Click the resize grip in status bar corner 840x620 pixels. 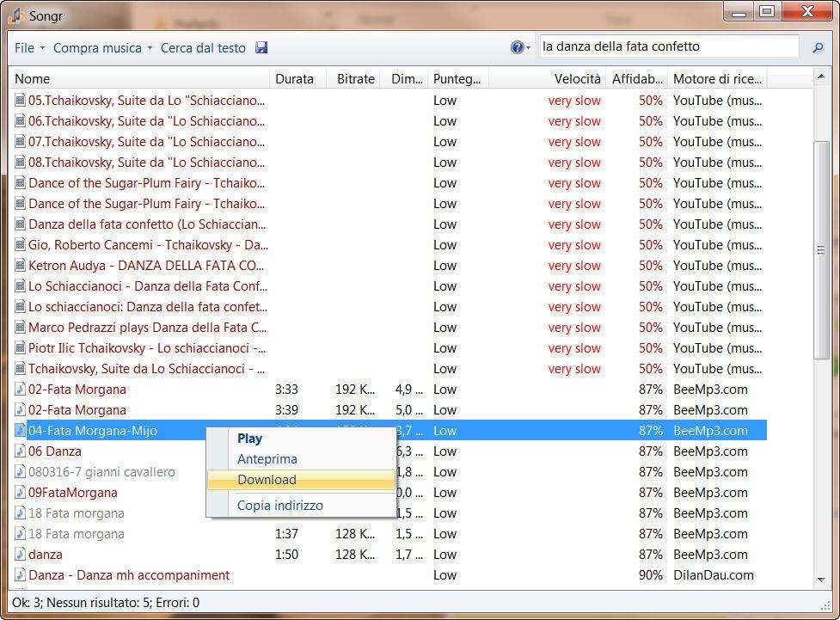[x=825, y=605]
